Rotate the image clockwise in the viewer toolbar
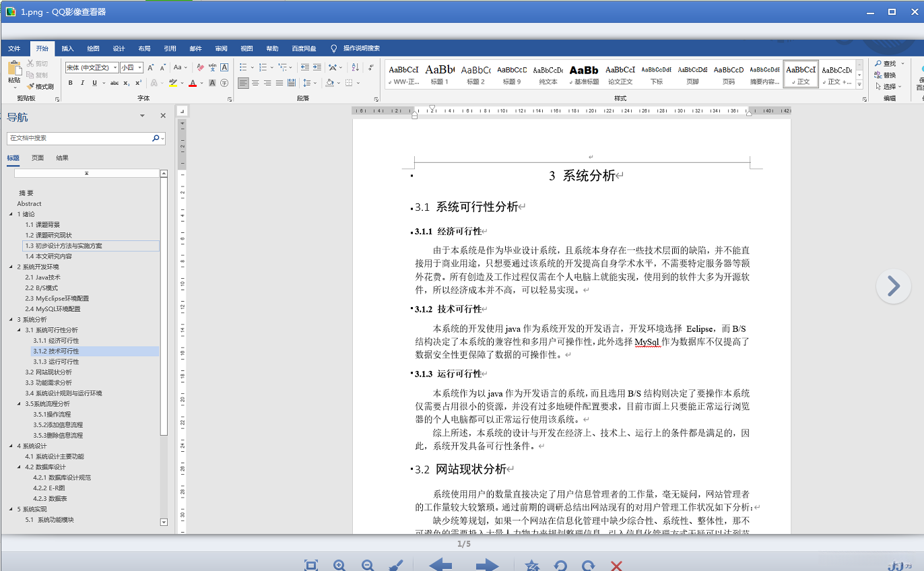924x571 pixels. [588, 566]
